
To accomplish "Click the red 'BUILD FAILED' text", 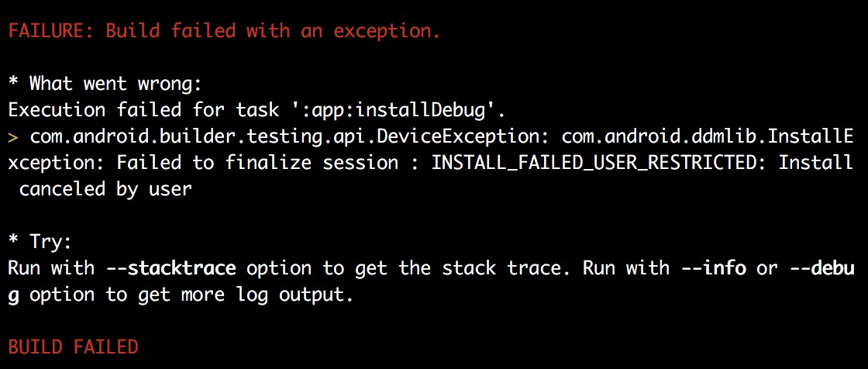I will pyautogui.click(x=73, y=347).
